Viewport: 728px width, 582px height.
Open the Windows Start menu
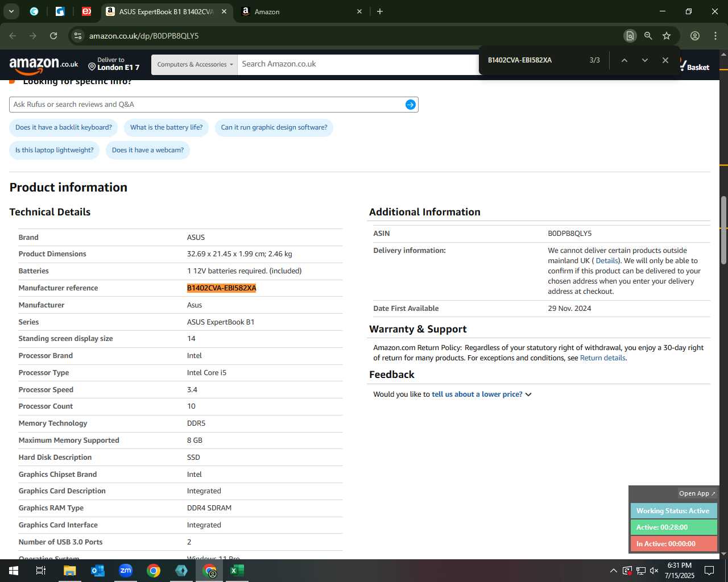click(x=14, y=571)
